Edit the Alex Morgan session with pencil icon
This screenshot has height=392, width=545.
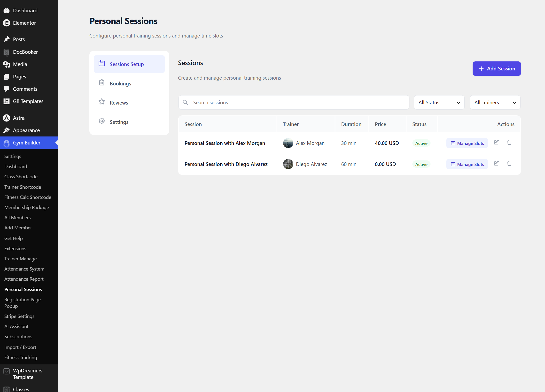pyautogui.click(x=496, y=142)
